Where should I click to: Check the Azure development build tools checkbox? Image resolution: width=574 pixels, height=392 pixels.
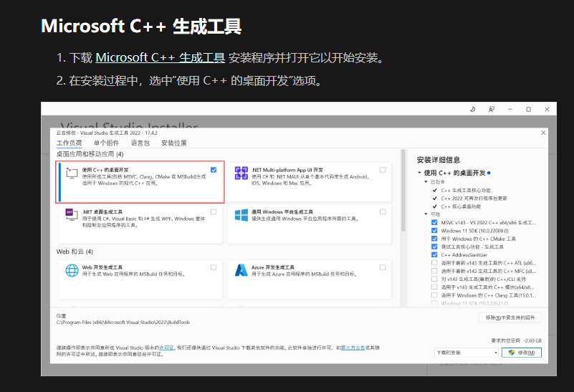383,267
